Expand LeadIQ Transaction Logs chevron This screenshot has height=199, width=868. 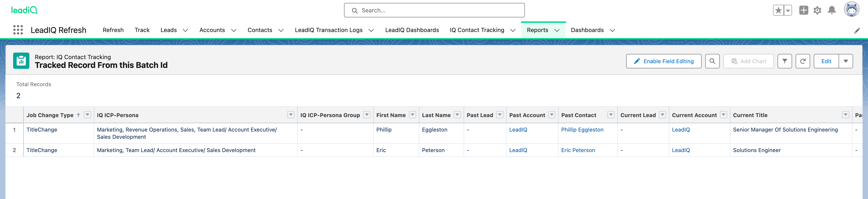click(x=371, y=31)
